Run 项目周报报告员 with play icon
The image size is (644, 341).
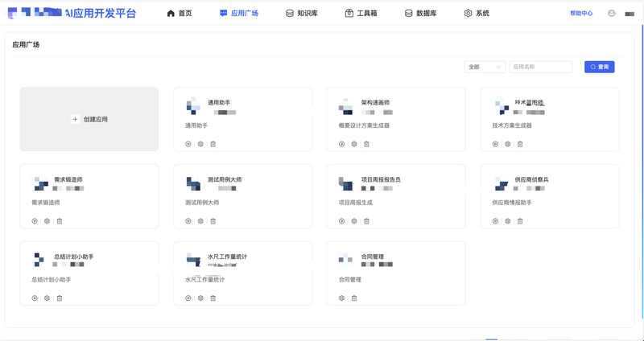pos(341,221)
